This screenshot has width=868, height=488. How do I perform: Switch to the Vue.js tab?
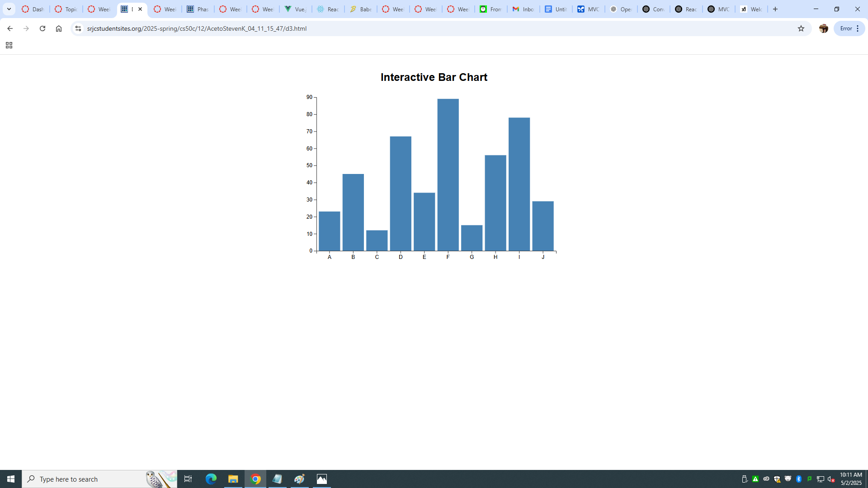tap(296, 9)
